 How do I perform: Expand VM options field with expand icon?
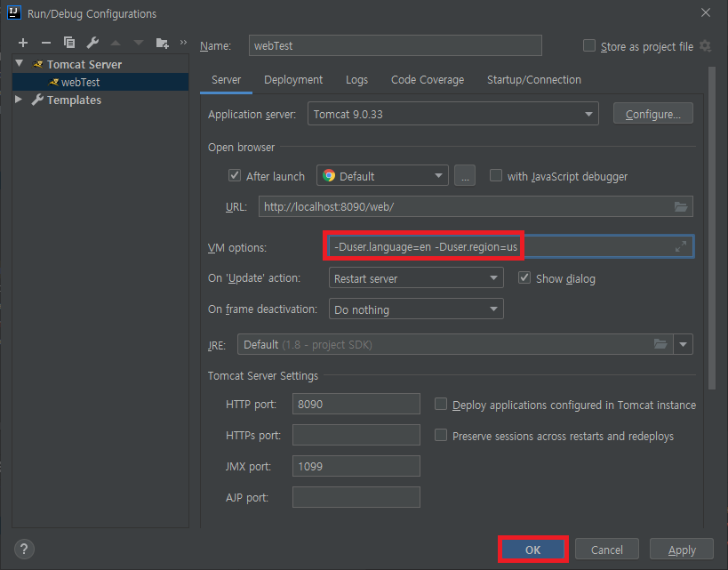[681, 246]
